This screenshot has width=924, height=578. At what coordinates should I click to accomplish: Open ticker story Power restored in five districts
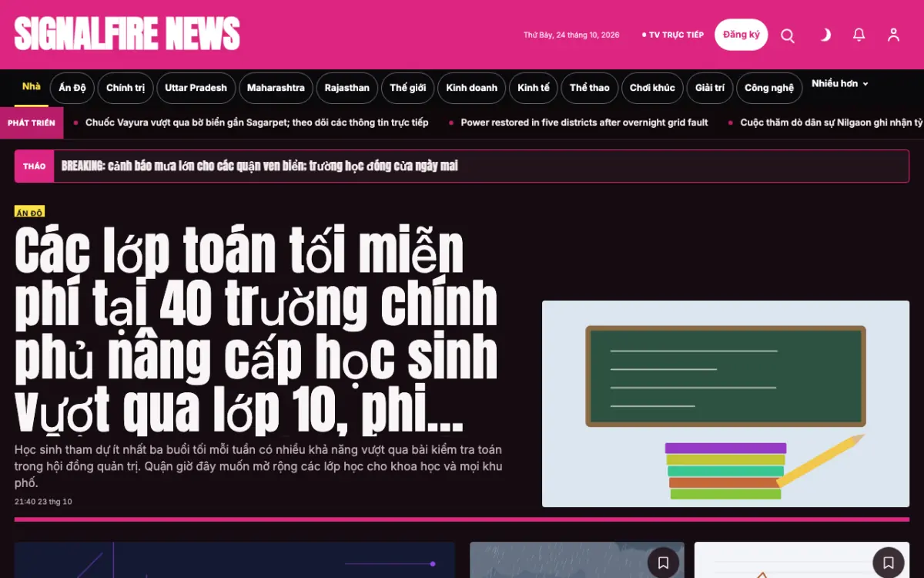(x=584, y=123)
